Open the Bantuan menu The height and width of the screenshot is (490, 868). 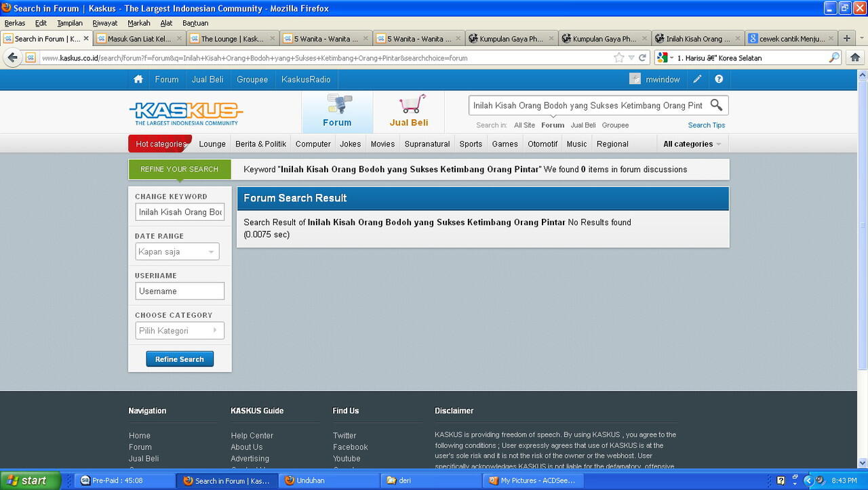coord(195,23)
